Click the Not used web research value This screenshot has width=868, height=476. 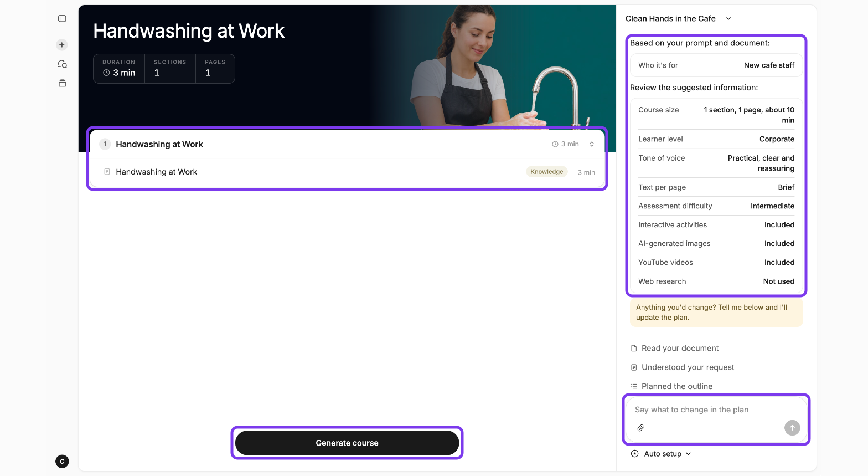(x=779, y=281)
